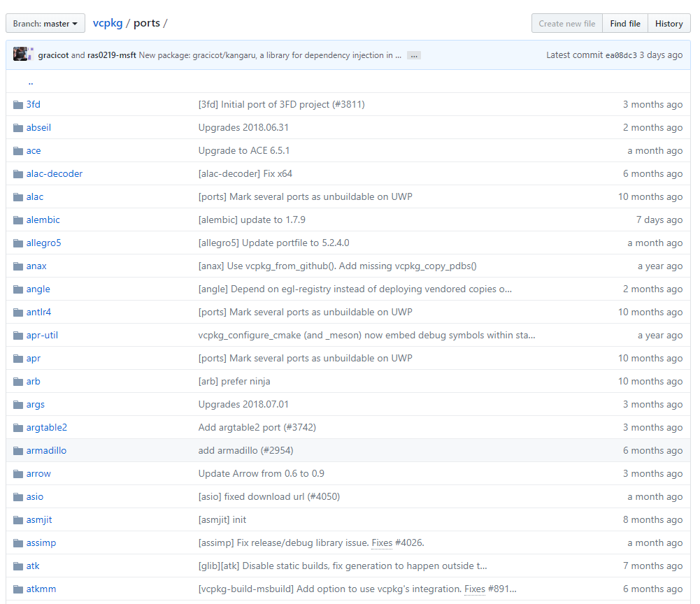Click the folder icon beside allegro5
The width and height of the screenshot is (700, 604).
(18, 243)
